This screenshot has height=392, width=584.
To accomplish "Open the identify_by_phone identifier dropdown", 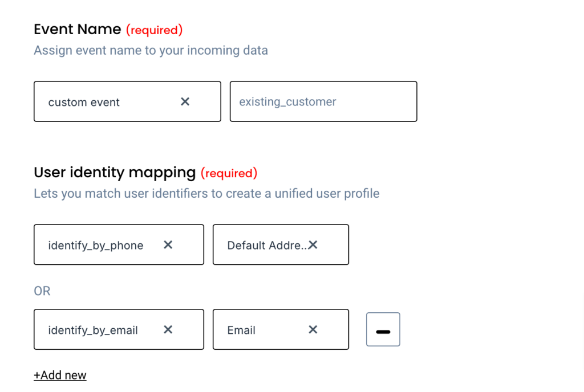I will pos(96,245).
